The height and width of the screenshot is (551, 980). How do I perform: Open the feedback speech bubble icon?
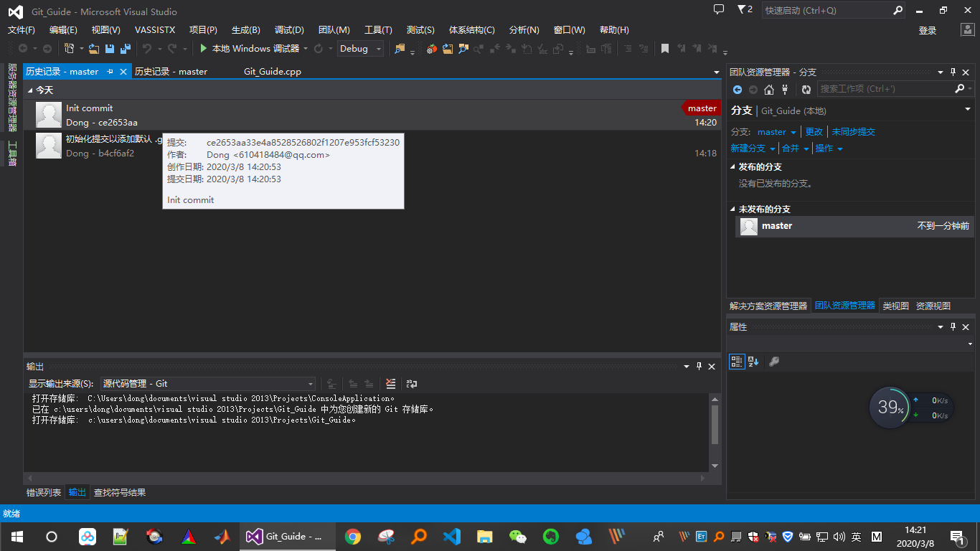click(719, 9)
